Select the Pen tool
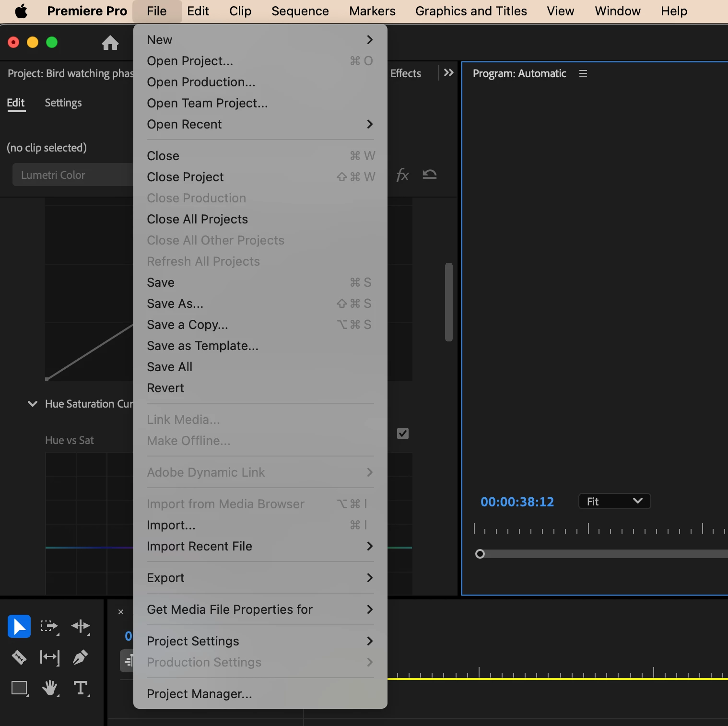728x726 pixels. click(x=80, y=657)
